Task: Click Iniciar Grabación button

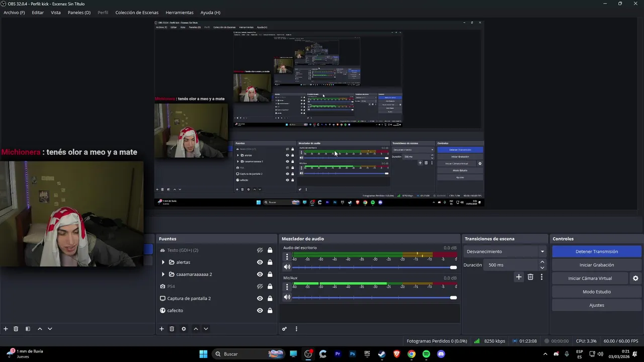Action: click(597, 265)
